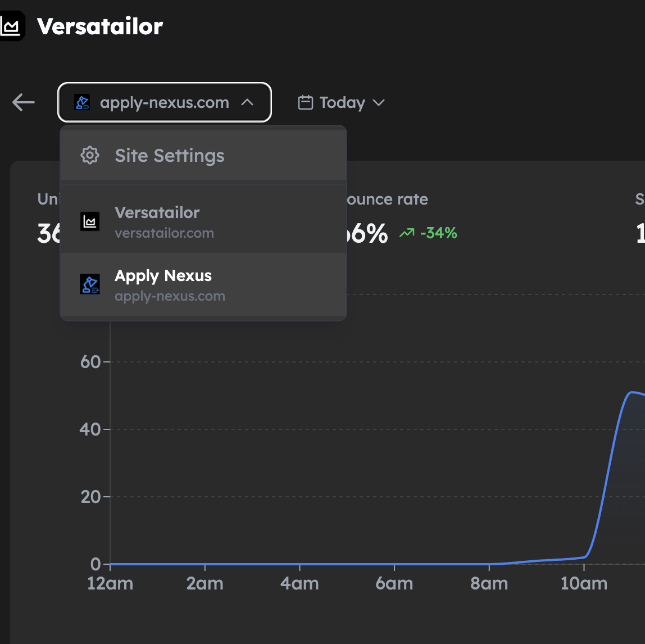Screen dimensions: 645x644
Task: Go back using the left arrow
Action: pos(24,102)
